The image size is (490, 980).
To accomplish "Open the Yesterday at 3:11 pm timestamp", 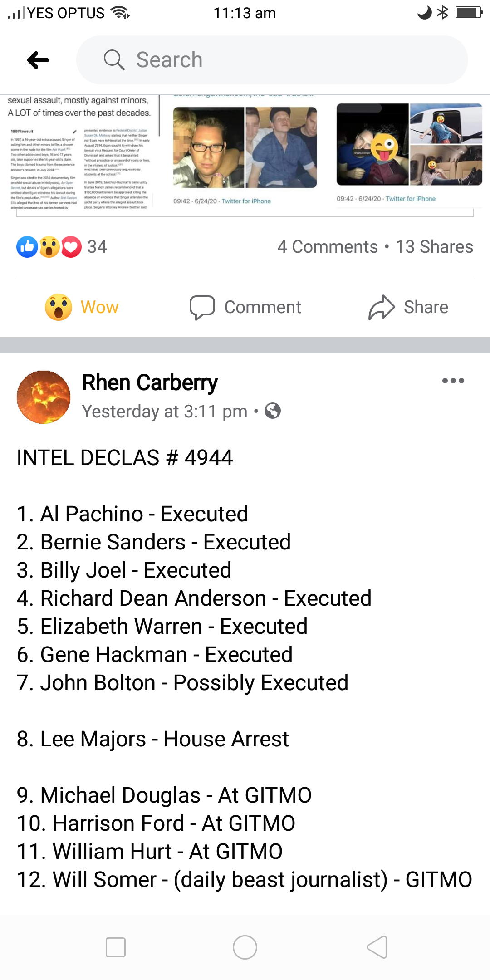I will pos(165,412).
